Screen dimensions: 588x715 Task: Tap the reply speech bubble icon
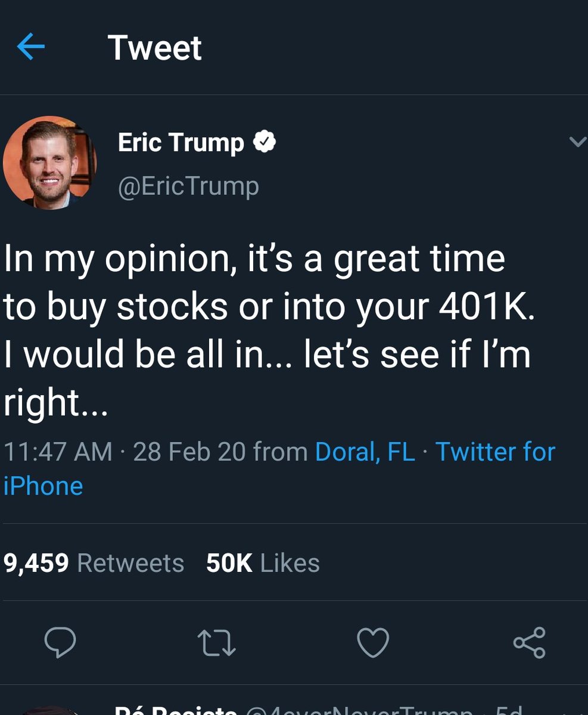coord(60,643)
